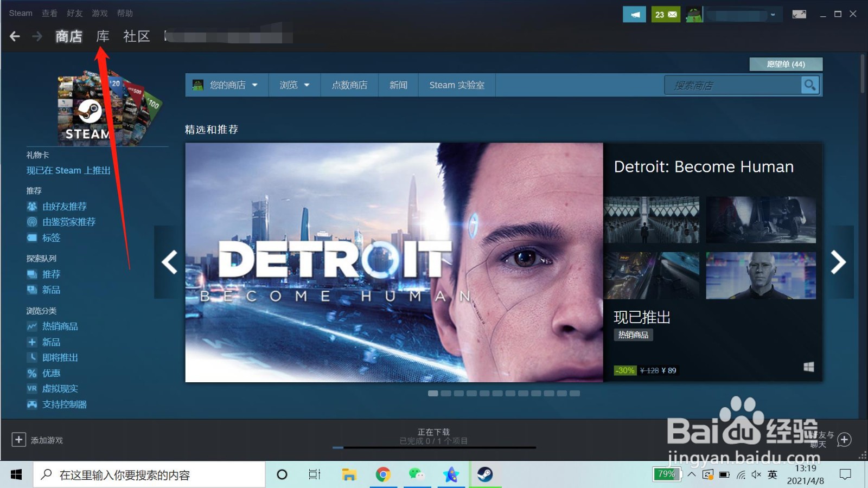Click Windows taskbar search box

pyautogui.click(x=149, y=475)
